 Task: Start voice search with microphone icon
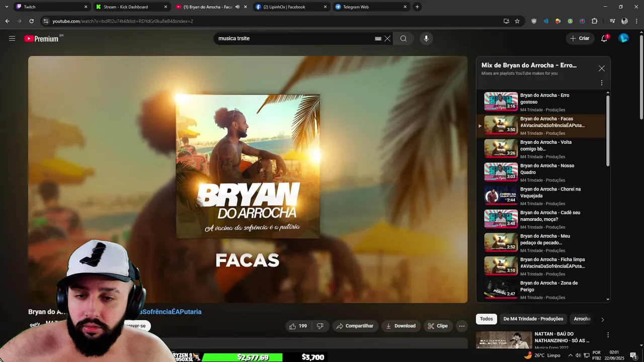coord(426,39)
